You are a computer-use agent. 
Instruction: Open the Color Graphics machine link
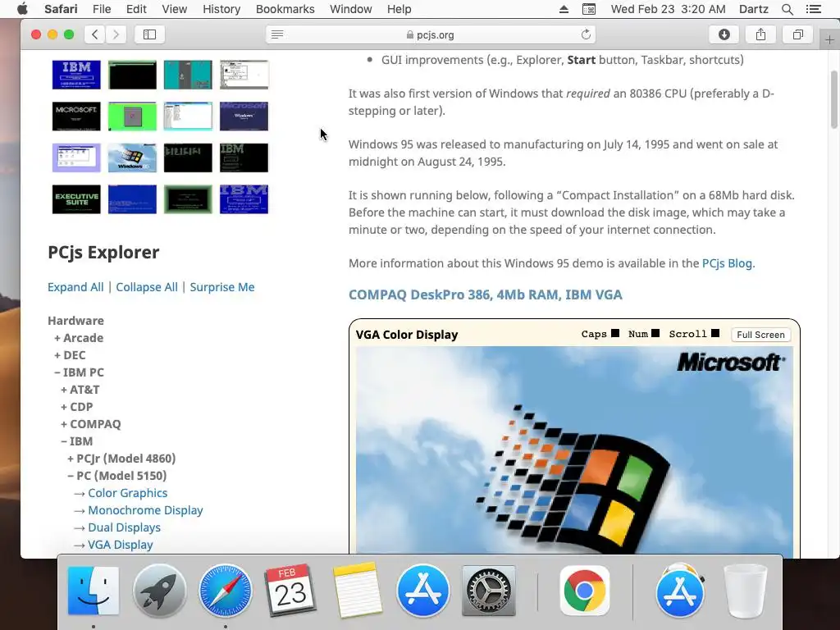pyautogui.click(x=127, y=493)
